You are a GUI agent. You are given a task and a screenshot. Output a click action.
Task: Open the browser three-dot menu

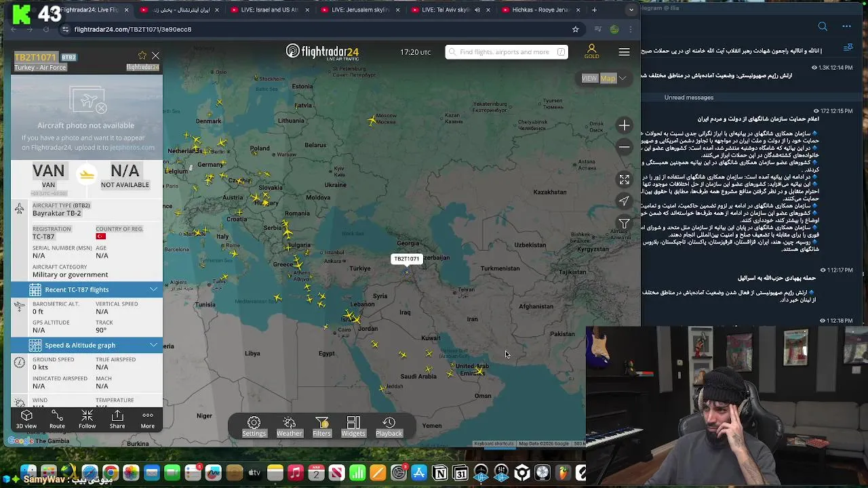631,29
